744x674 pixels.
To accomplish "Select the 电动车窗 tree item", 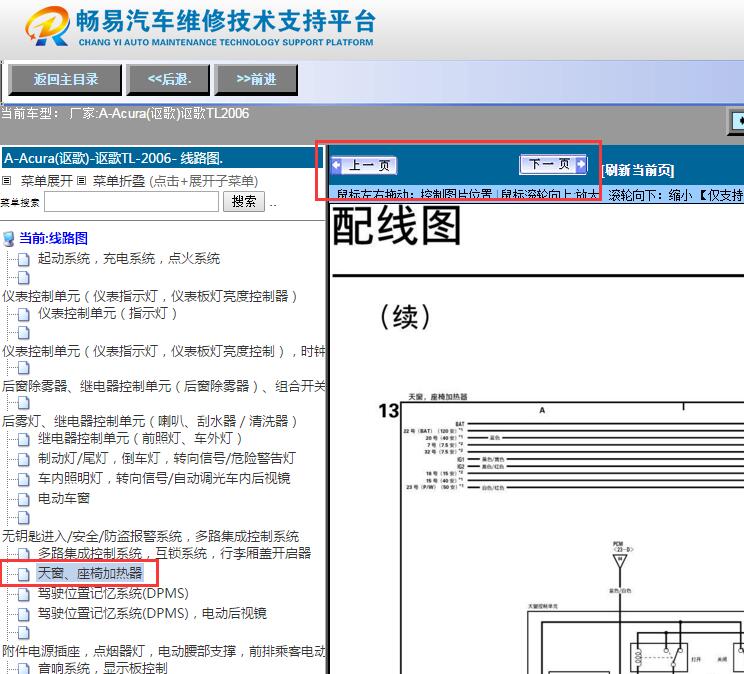I will (64, 498).
